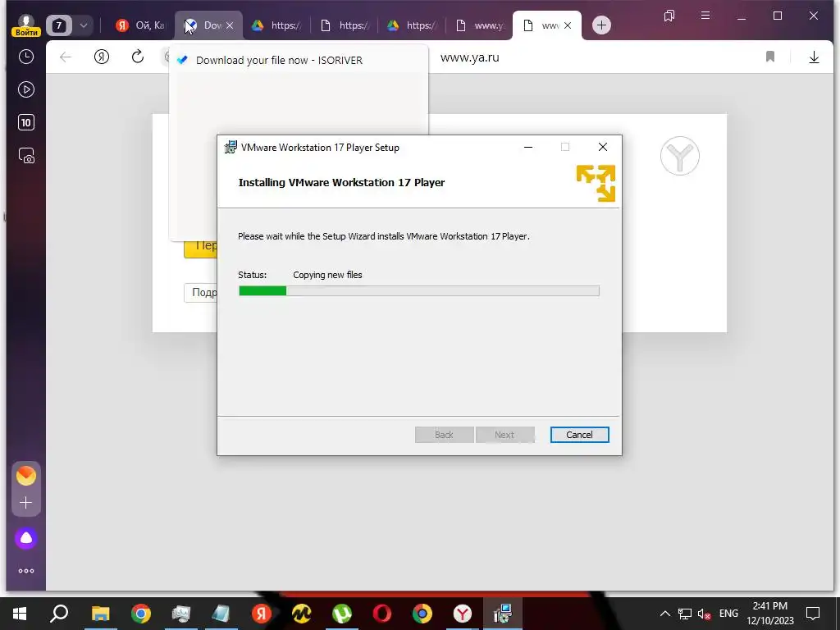Screen dimensions: 840x630
Task: Open the video player icon in sidebar
Action: tap(25, 89)
